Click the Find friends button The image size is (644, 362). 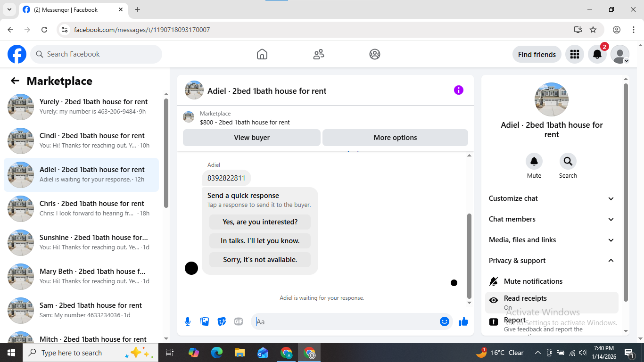pyautogui.click(x=537, y=54)
